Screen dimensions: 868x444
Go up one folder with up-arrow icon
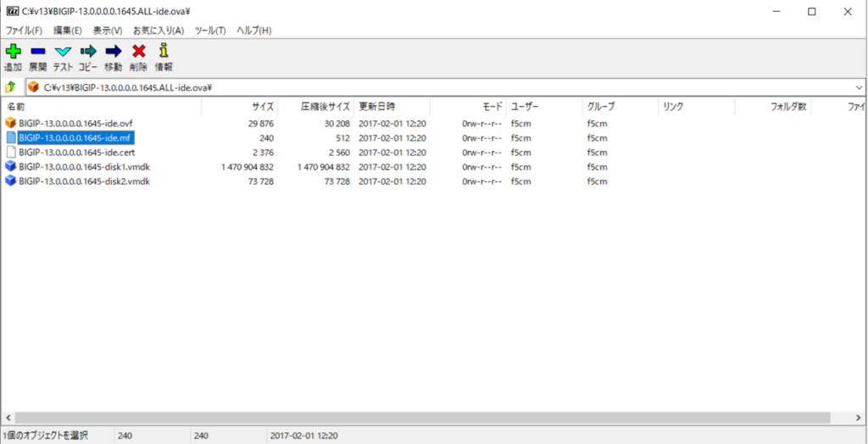[x=10, y=87]
